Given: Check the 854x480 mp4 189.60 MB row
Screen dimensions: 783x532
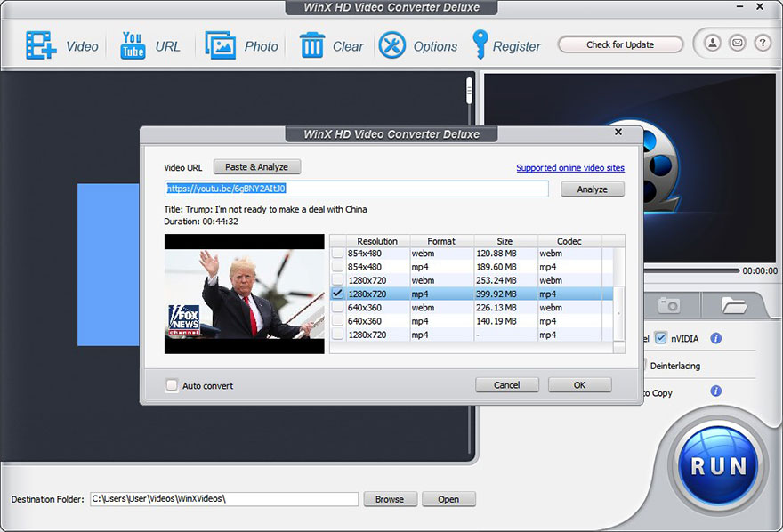Looking at the screenshot, I should [x=337, y=267].
